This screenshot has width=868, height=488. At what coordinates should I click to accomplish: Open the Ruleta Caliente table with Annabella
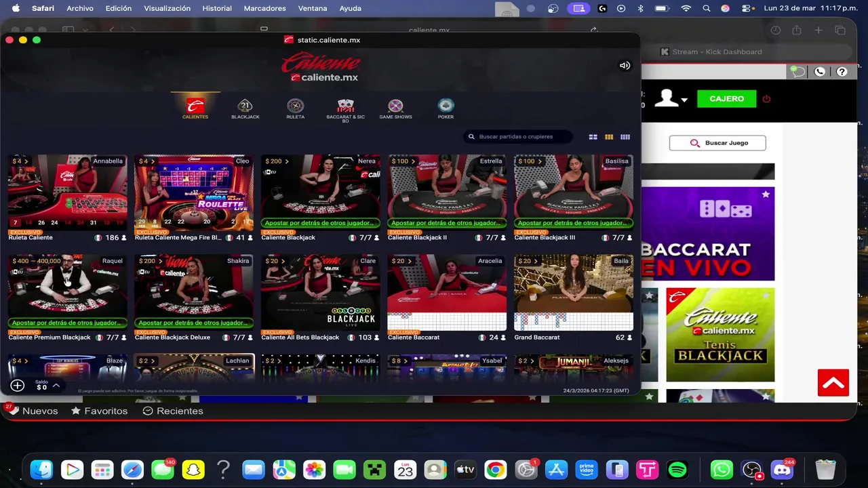(x=67, y=198)
